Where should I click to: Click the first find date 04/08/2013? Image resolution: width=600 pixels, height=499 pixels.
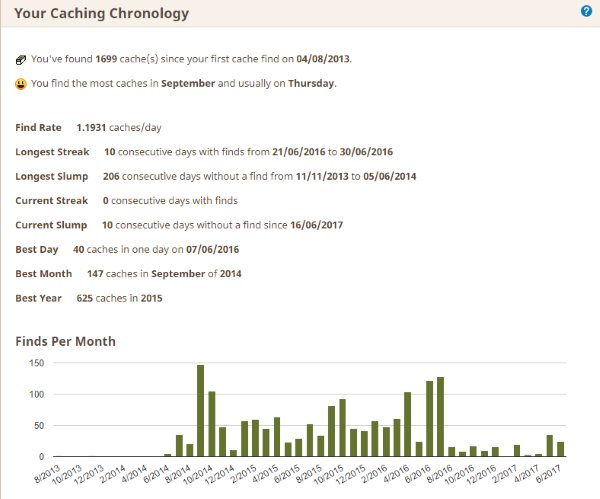pos(323,59)
